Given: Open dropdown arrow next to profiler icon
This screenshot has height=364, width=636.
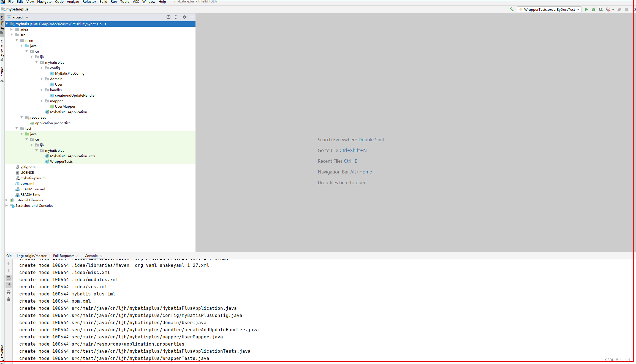Looking at the screenshot, I should pos(613,10).
